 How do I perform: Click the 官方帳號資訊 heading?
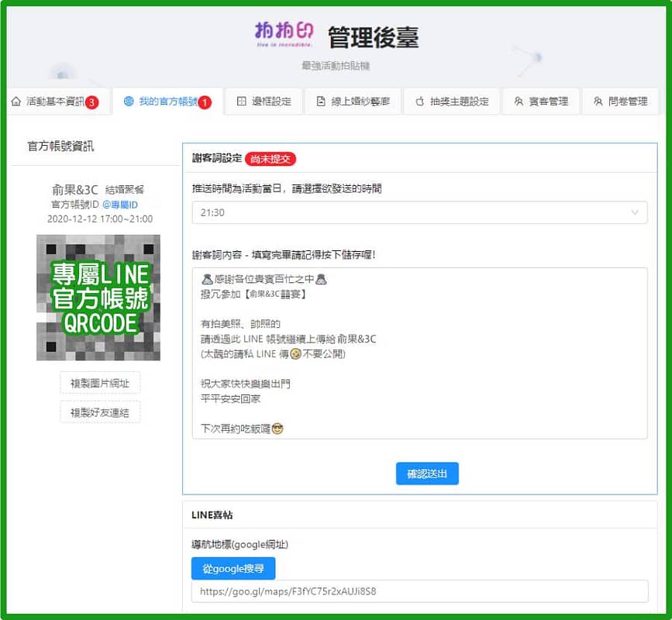click(61, 146)
